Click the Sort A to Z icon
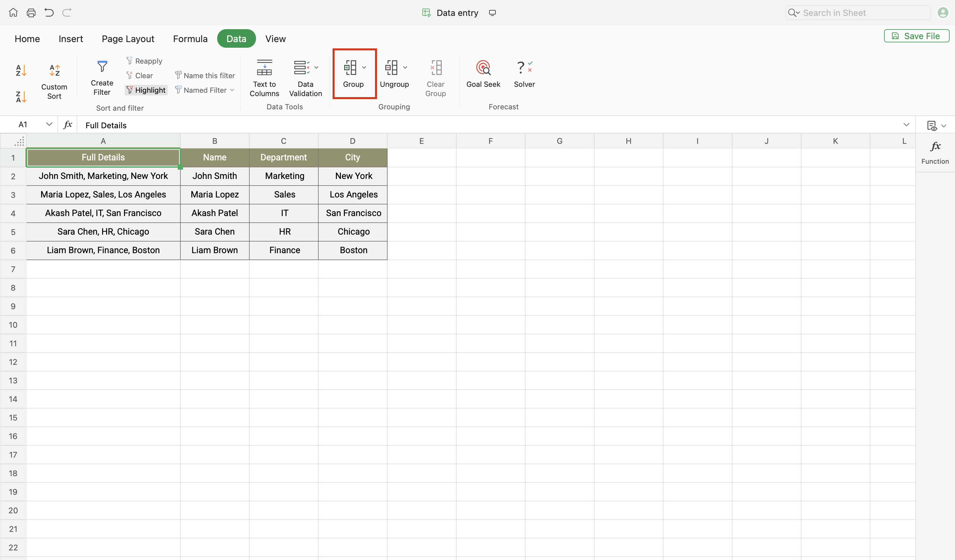The height and width of the screenshot is (560, 955). click(21, 71)
